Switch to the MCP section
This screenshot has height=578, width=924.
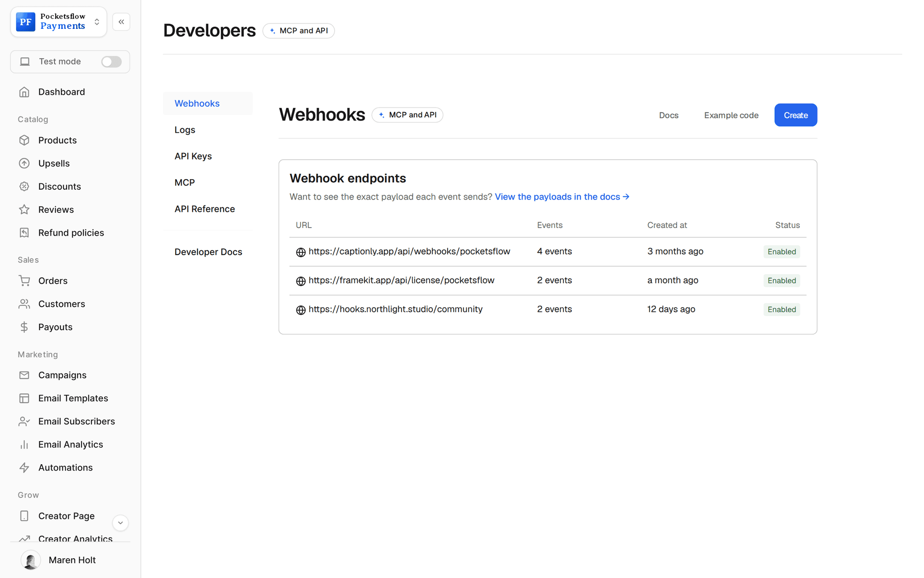(208, 182)
